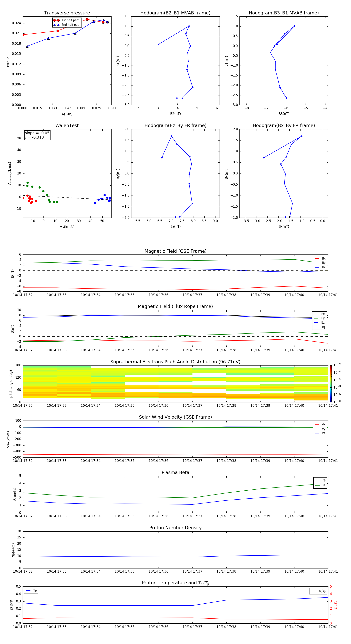The width and height of the screenshot is (351, 644).
Task: Click the 'Transverse pressure' plot title
Action: click(67, 13)
